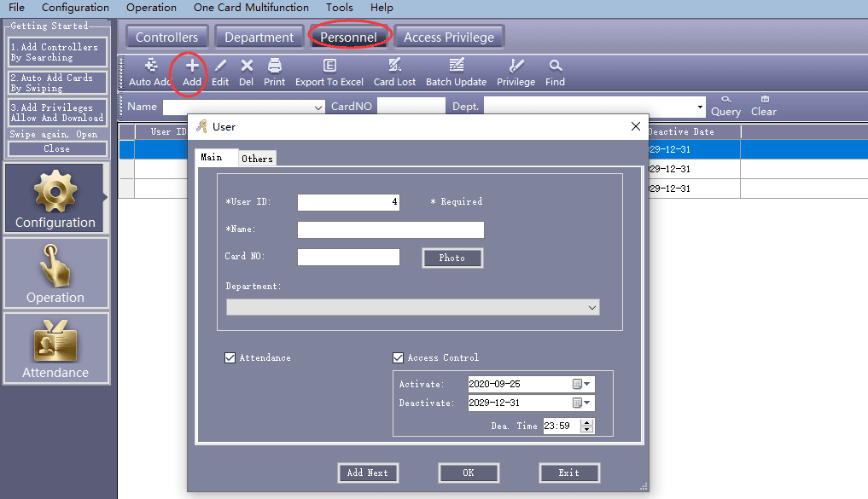The height and width of the screenshot is (499, 868).
Task: Expand the Department dropdown in User dialog
Action: coord(591,308)
